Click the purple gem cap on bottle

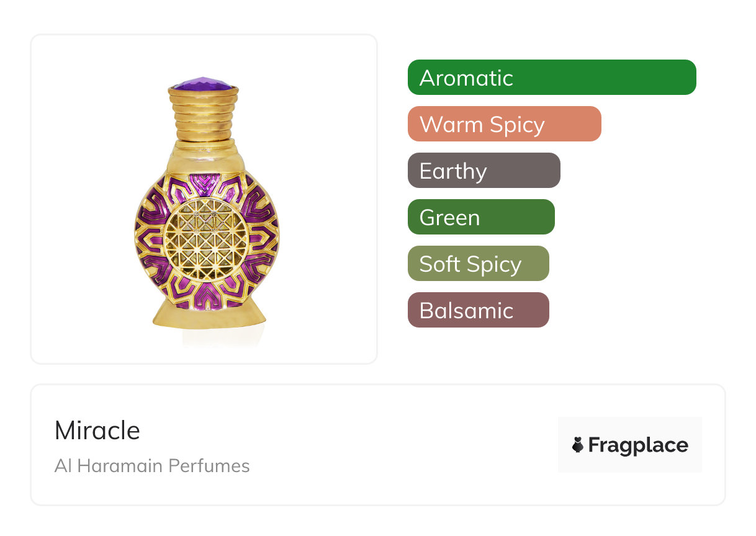click(x=204, y=84)
